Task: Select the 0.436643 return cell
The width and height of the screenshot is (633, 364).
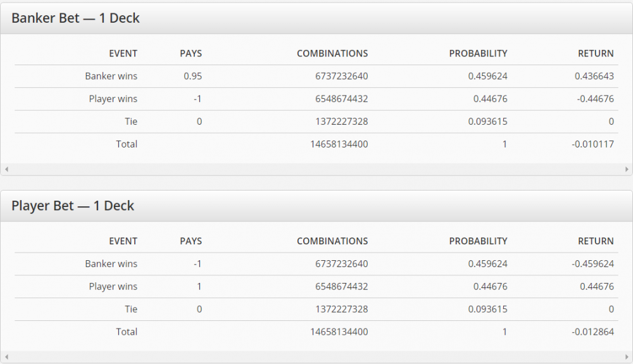Action: pyautogui.click(x=594, y=76)
